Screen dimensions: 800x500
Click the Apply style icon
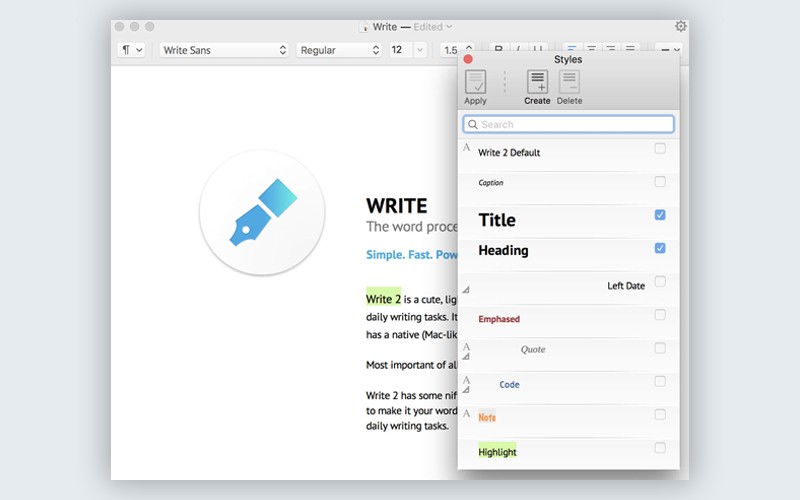click(475, 82)
